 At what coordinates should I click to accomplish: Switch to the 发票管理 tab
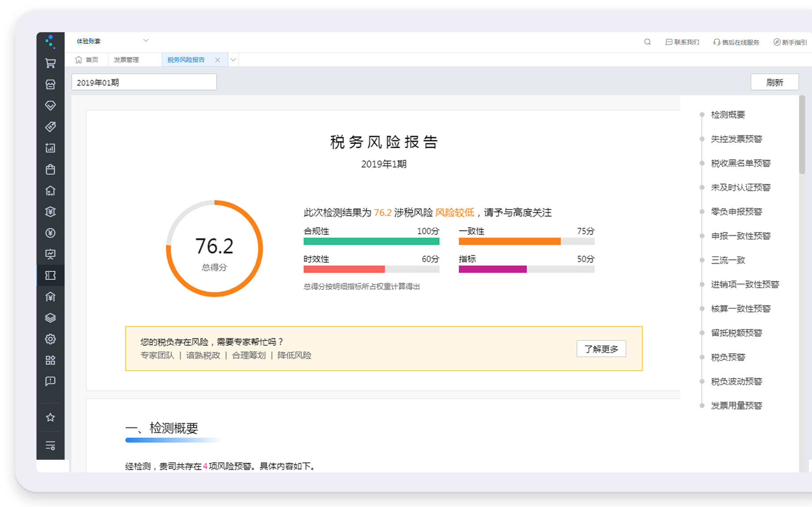pos(126,60)
